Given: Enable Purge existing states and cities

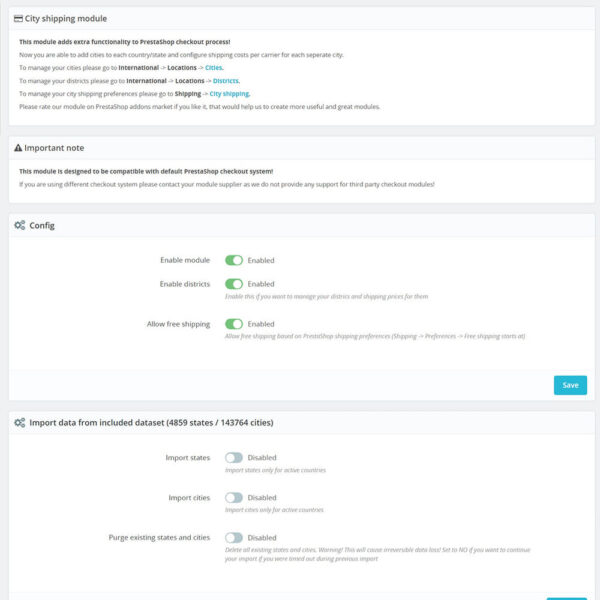Looking at the screenshot, I should click(x=234, y=537).
